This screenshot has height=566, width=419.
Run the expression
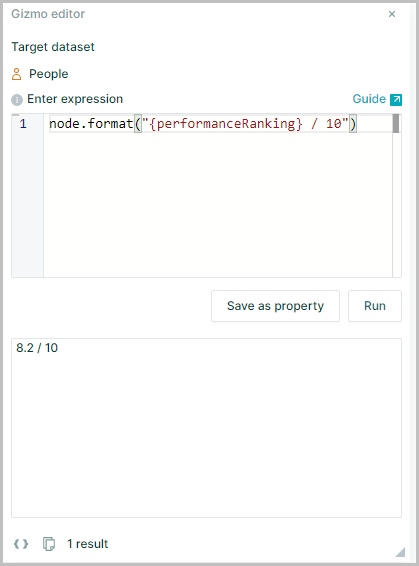point(375,306)
